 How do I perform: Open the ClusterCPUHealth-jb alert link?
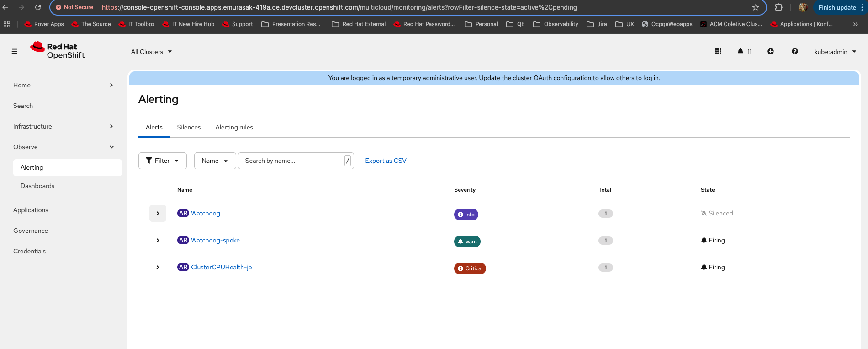click(222, 267)
